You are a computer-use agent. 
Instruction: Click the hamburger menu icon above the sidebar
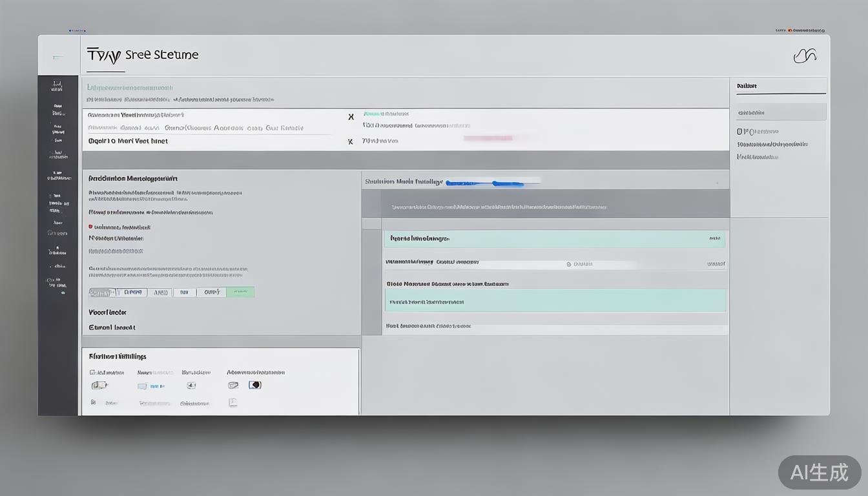[x=57, y=57]
